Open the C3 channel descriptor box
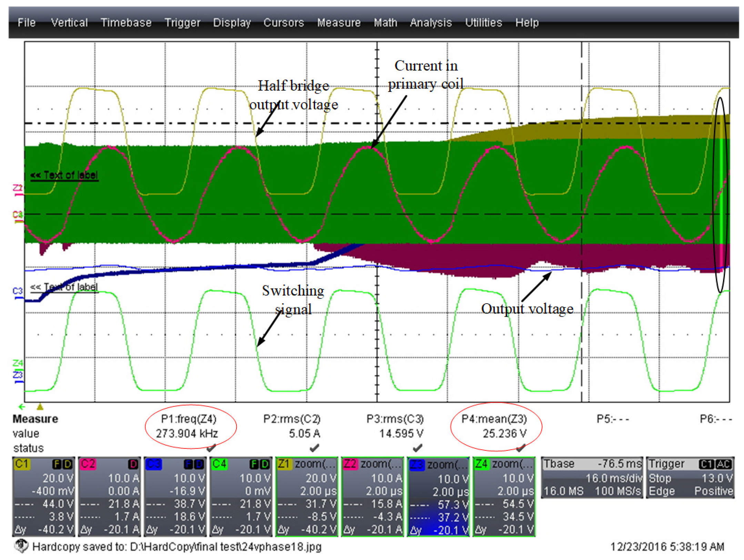 pos(175,496)
